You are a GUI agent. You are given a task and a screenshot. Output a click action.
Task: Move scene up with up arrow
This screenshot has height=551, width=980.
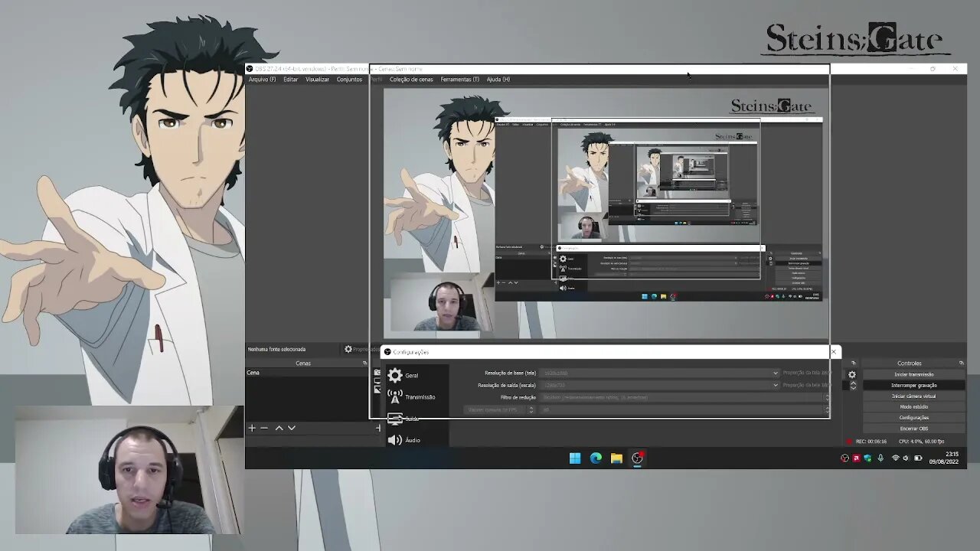coord(279,428)
